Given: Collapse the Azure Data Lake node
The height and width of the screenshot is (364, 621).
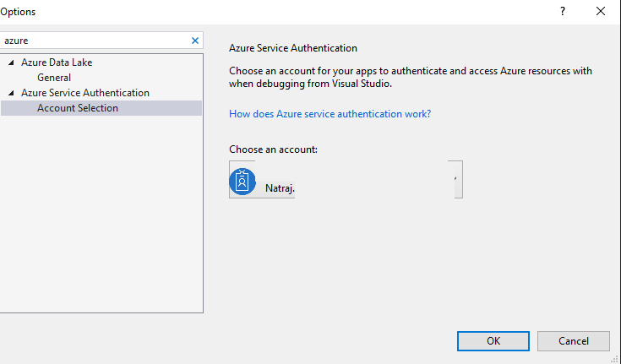Looking at the screenshot, I should (12, 62).
